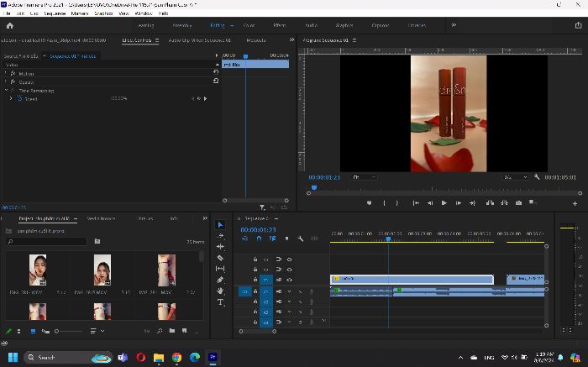Image resolution: width=588 pixels, height=367 pixels.
Task: Select the Ripple Edit tool
Action: click(220, 247)
